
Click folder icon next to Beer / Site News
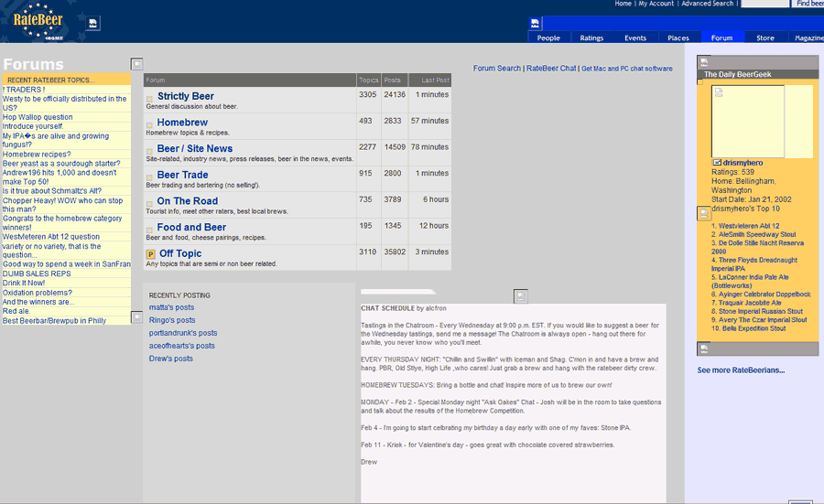click(150, 151)
